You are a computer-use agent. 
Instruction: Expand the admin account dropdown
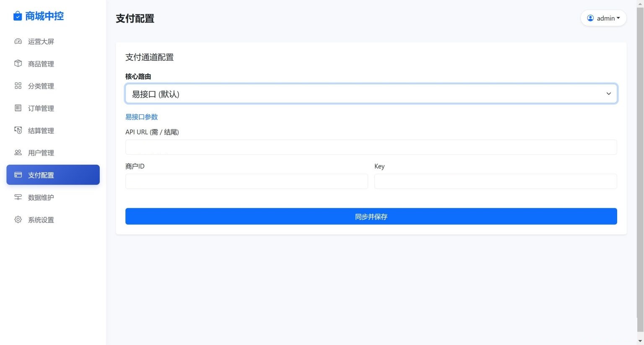pos(603,18)
